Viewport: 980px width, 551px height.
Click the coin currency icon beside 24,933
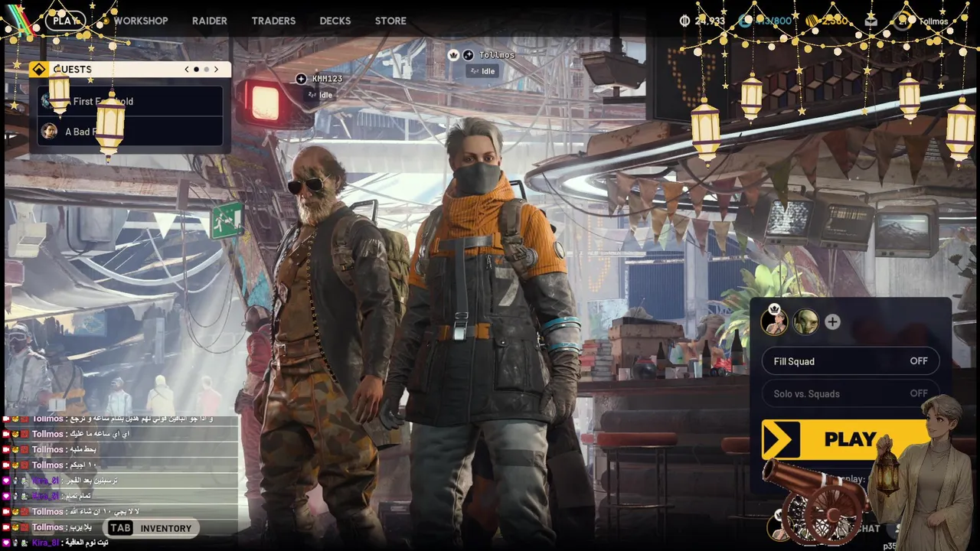click(x=685, y=21)
